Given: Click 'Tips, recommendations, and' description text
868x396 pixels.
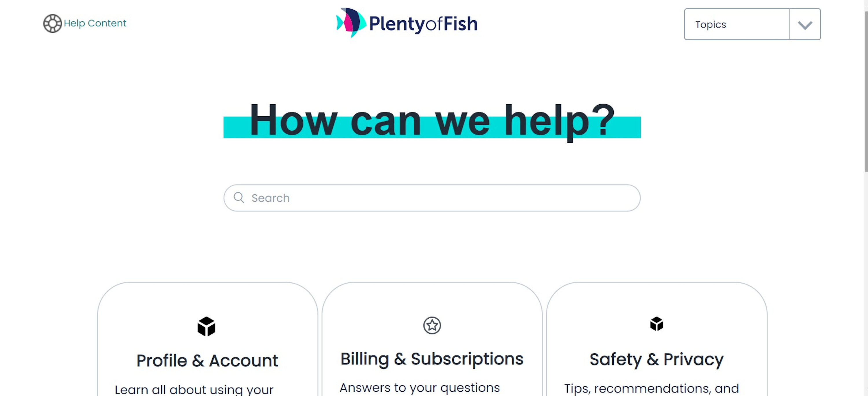Looking at the screenshot, I should pos(651,388).
